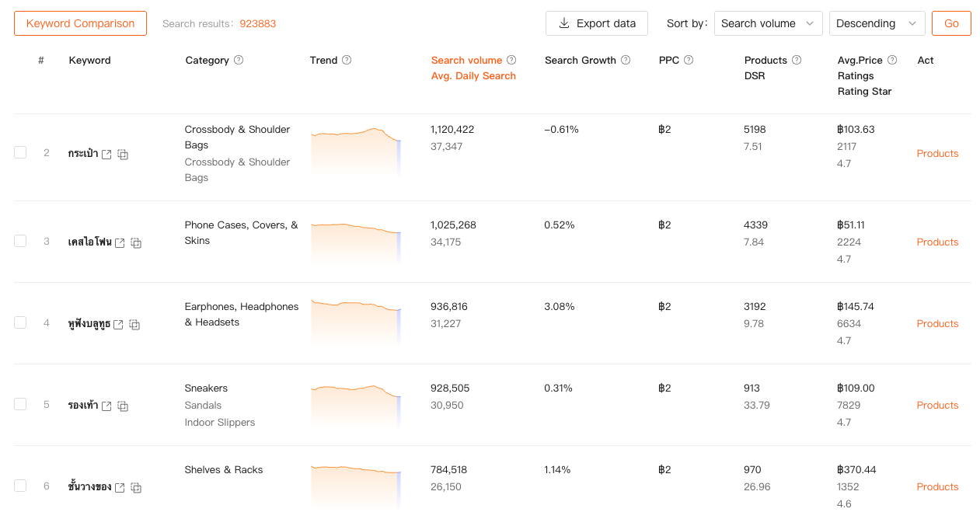
Task: Tick the checkbox for row 2
Action: coord(20,152)
